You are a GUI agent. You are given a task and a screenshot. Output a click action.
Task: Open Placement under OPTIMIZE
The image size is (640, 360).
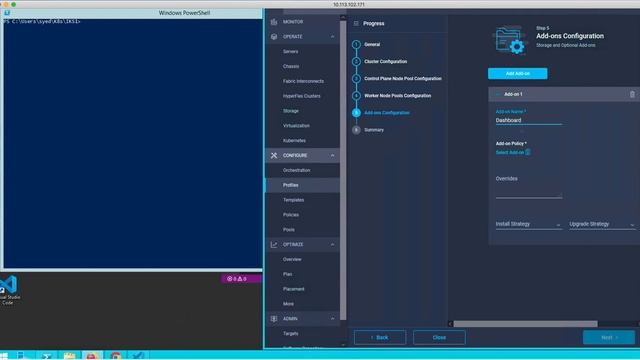pyautogui.click(x=293, y=289)
